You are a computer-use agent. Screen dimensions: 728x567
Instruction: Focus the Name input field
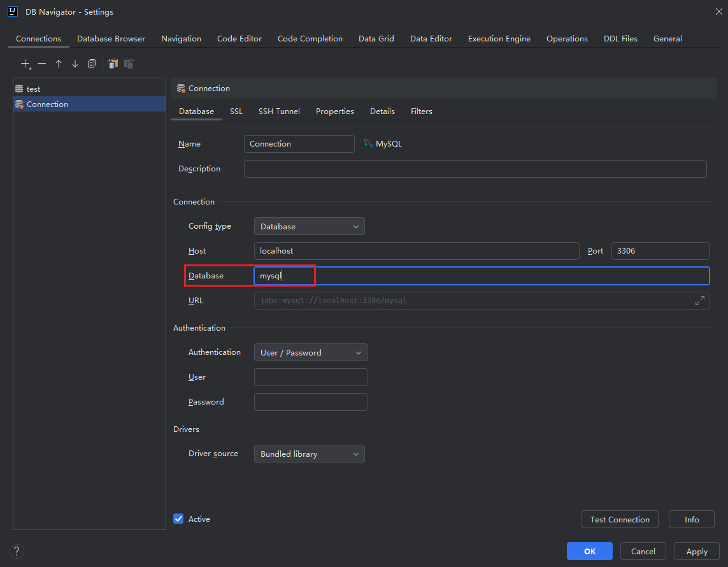(299, 144)
